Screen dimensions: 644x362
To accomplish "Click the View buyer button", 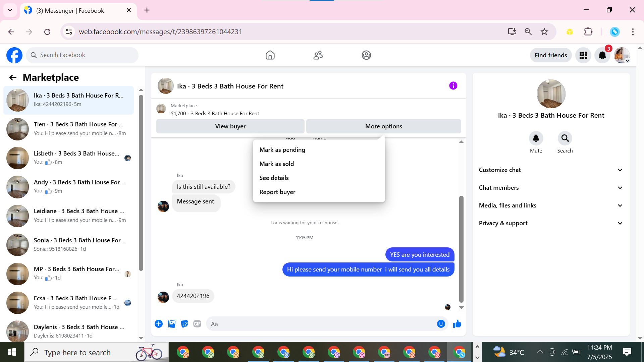I will (x=230, y=126).
